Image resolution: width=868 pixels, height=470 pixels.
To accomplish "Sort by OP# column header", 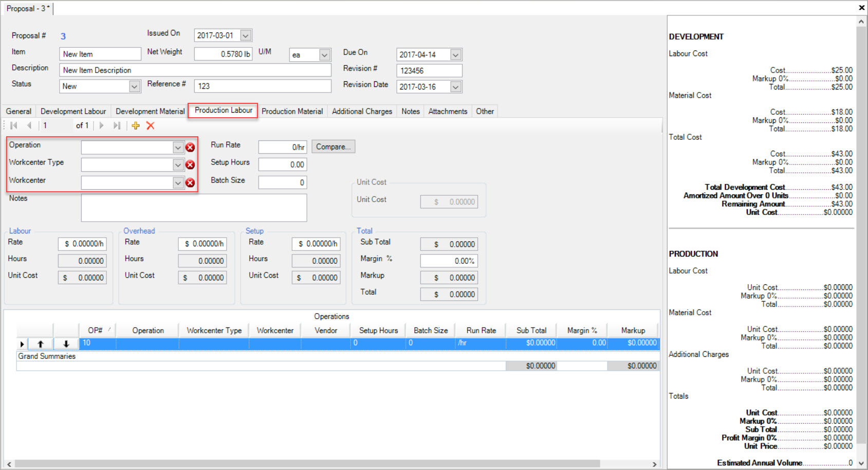I will (x=98, y=330).
